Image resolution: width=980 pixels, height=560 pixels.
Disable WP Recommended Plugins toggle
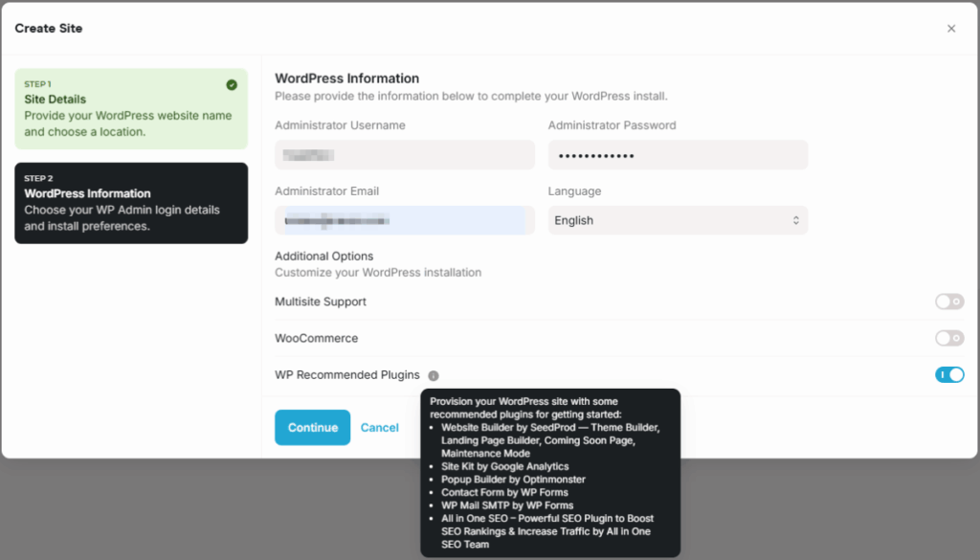point(949,374)
